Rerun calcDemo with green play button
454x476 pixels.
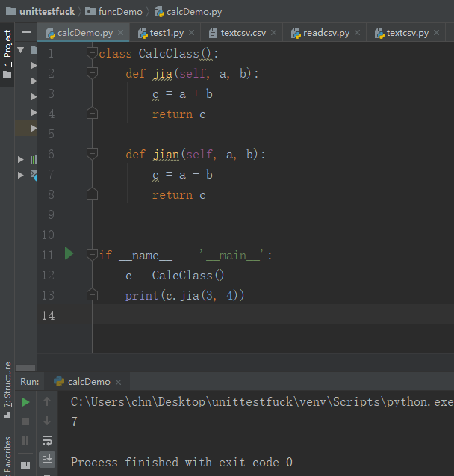pyautogui.click(x=25, y=402)
